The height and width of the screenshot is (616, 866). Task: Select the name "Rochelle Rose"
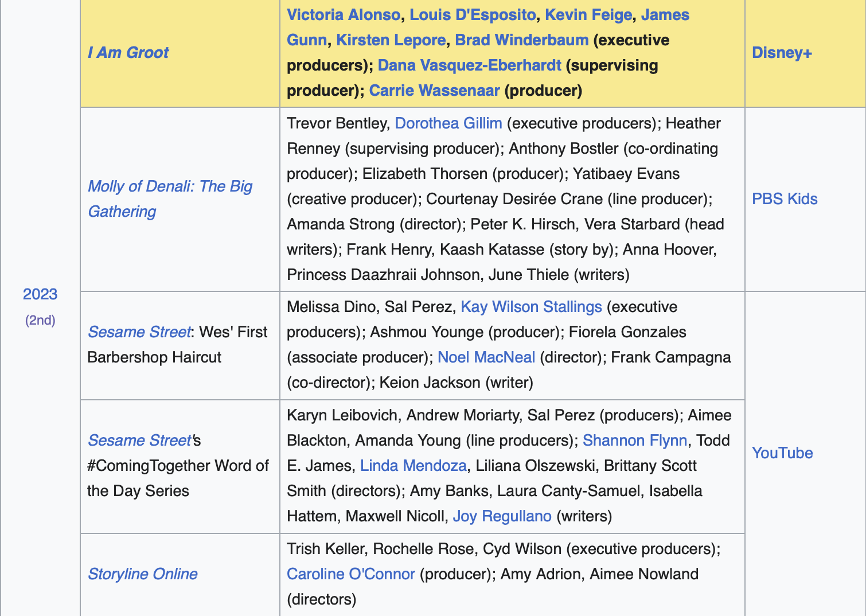click(x=423, y=549)
